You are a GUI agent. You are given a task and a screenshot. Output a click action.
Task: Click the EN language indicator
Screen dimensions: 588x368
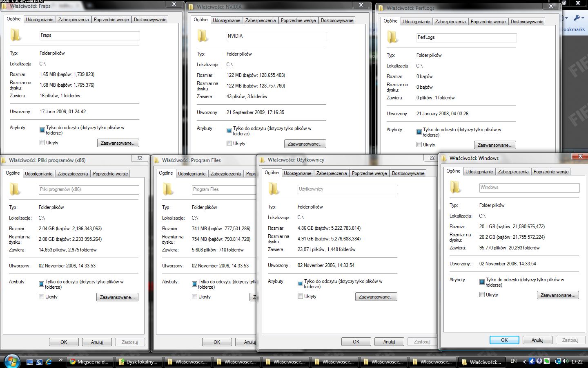(514, 361)
